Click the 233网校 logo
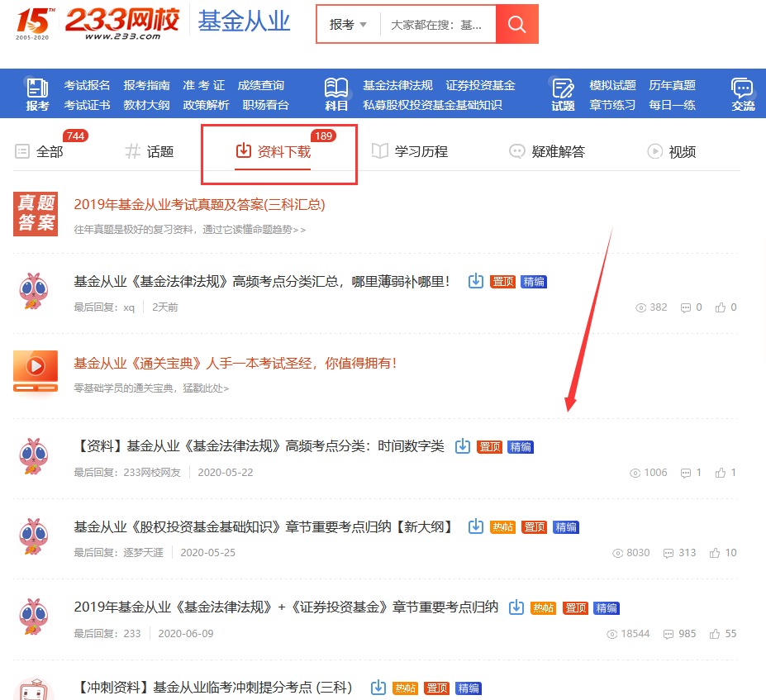The image size is (766, 700). [x=122, y=23]
